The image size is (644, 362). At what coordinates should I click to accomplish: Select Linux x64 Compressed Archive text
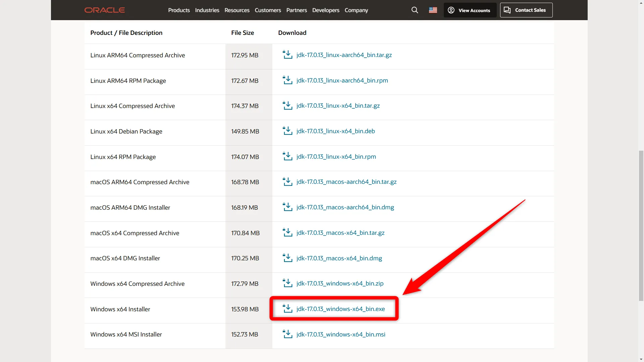132,106
